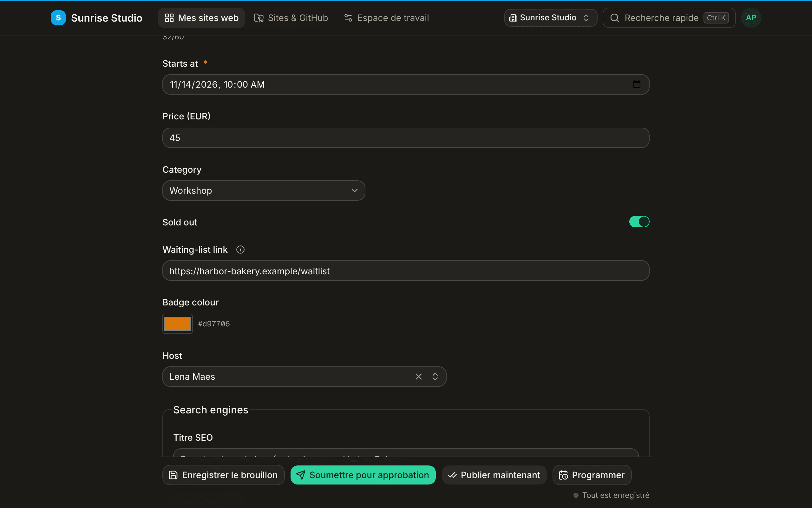Click Enregistrer le brouillon button
Screen dimensions: 812x508
pyautogui.click(x=224, y=475)
